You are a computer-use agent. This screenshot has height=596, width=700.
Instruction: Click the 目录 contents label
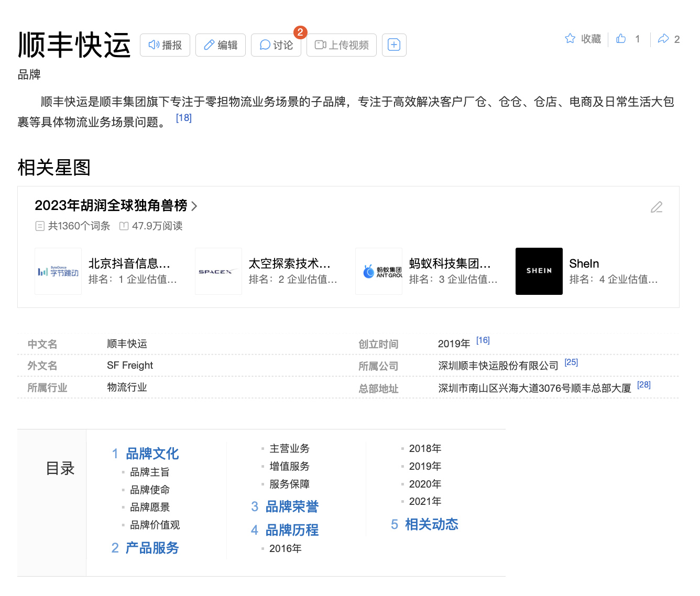point(60,468)
